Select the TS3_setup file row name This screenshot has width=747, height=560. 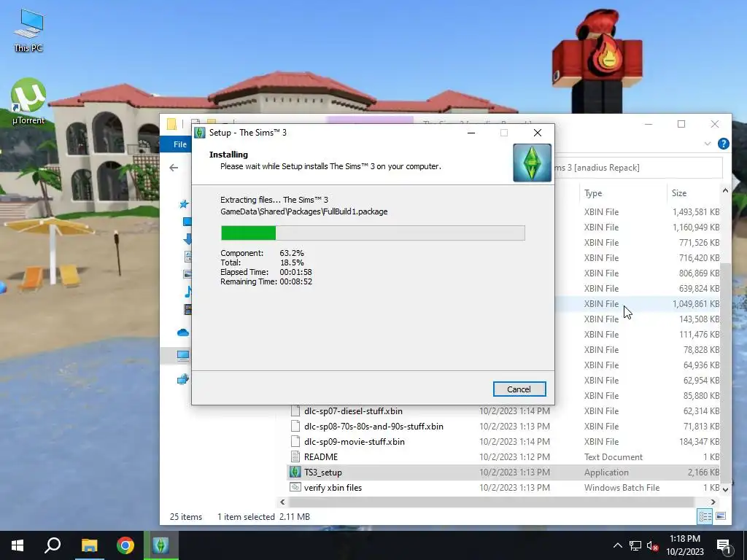323,472
